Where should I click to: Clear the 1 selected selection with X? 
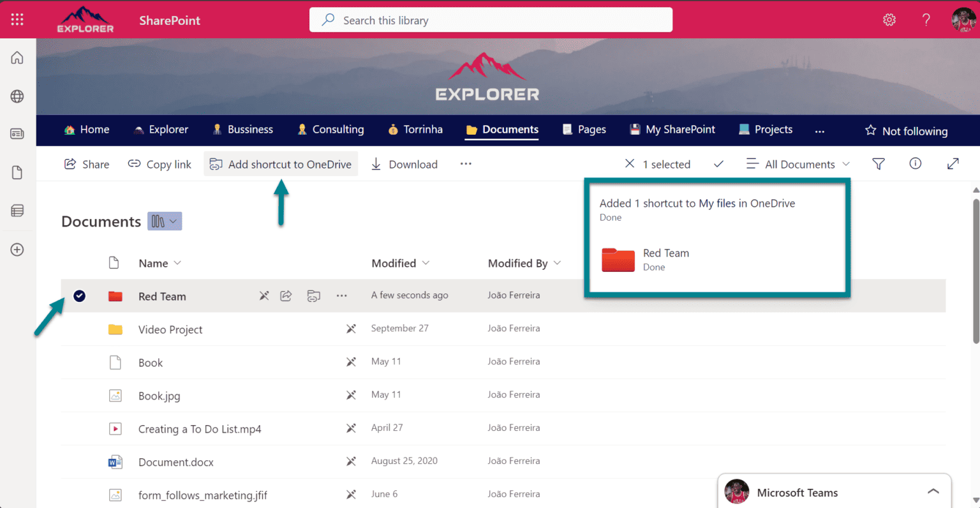click(630, 163)
